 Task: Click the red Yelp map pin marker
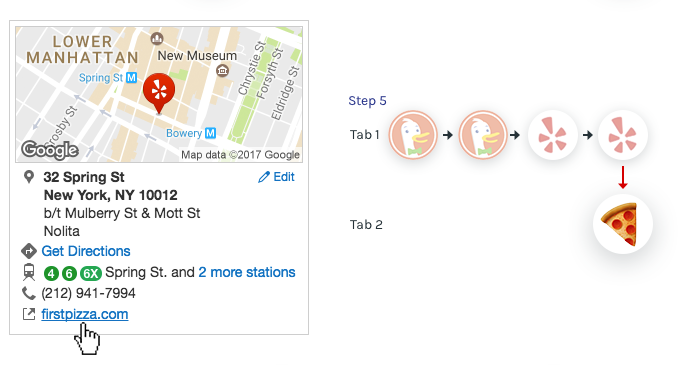[x=159, y=93]
